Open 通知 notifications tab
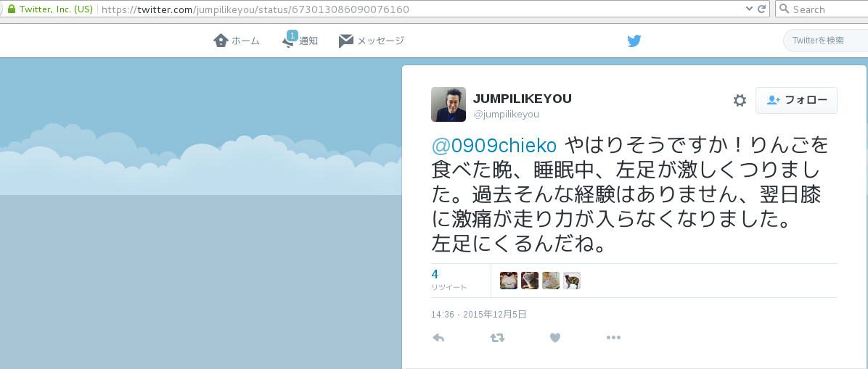The width and height of the screenshot is (868, 369). tap(300, 40)
